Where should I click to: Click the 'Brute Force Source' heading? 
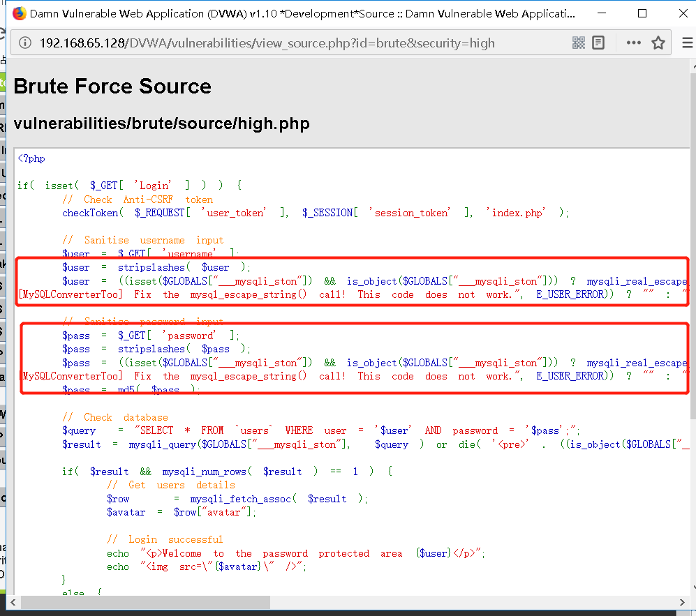(x=112, y=86)
